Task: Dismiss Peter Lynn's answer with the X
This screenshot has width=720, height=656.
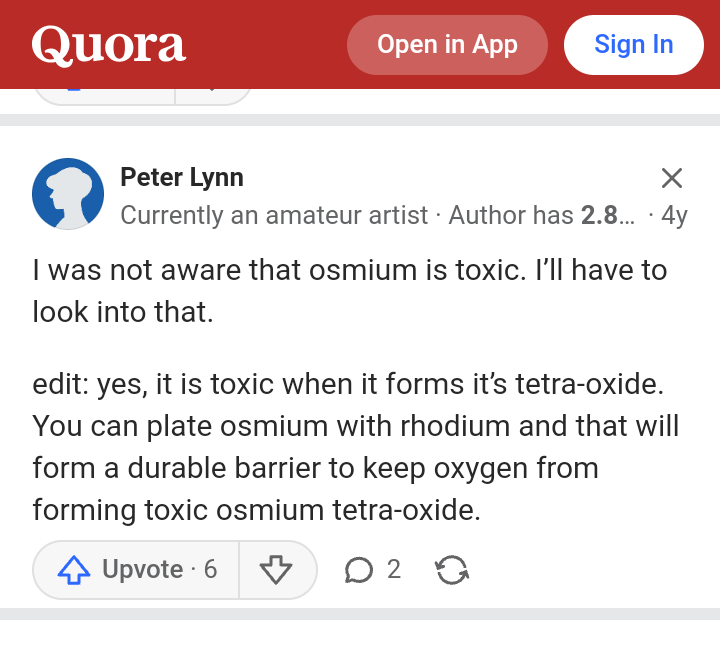Action: pyautogui.click(x=672, y=179)
